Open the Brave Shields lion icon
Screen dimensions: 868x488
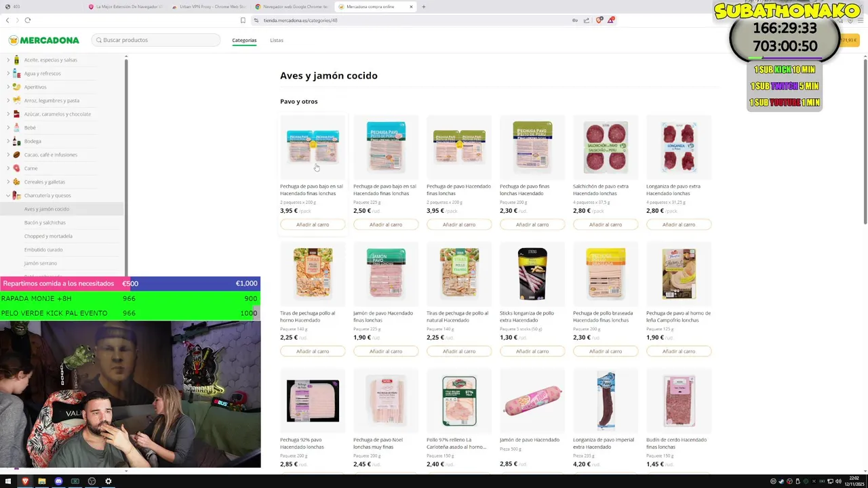click(x=599, y=20)
